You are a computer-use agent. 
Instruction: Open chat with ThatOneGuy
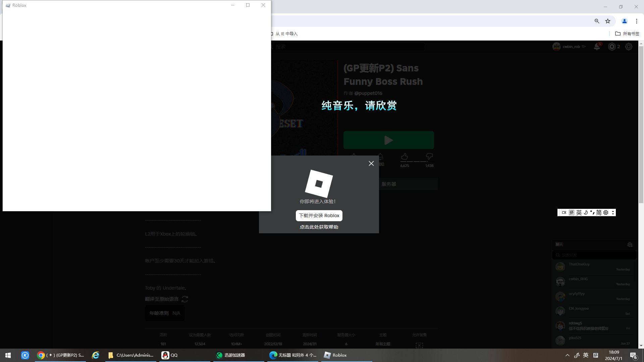594,267
